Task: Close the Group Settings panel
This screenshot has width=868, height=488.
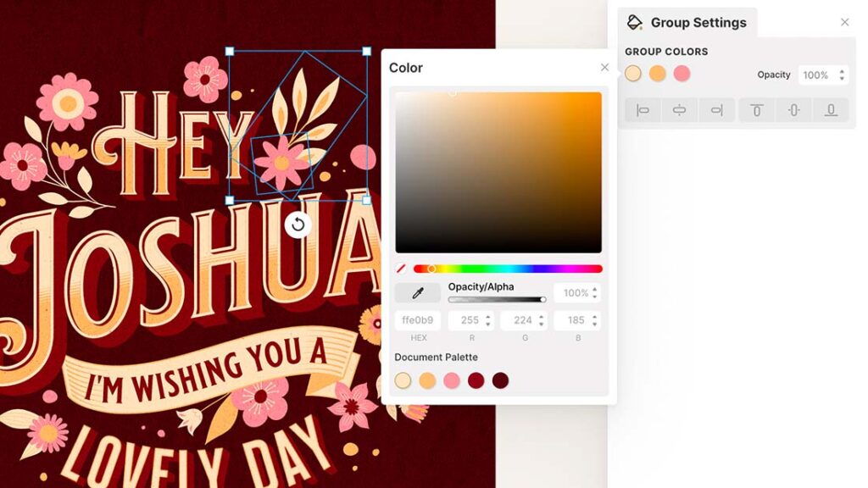Action: [844, 22]
